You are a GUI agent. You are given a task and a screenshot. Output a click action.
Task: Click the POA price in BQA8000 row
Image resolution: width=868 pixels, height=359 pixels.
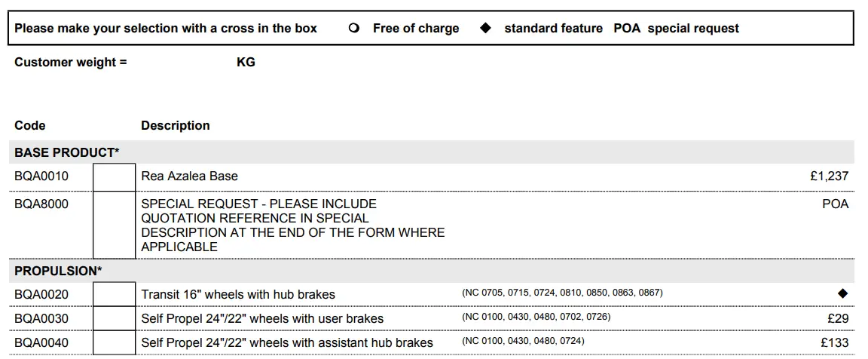click(835, 204)
